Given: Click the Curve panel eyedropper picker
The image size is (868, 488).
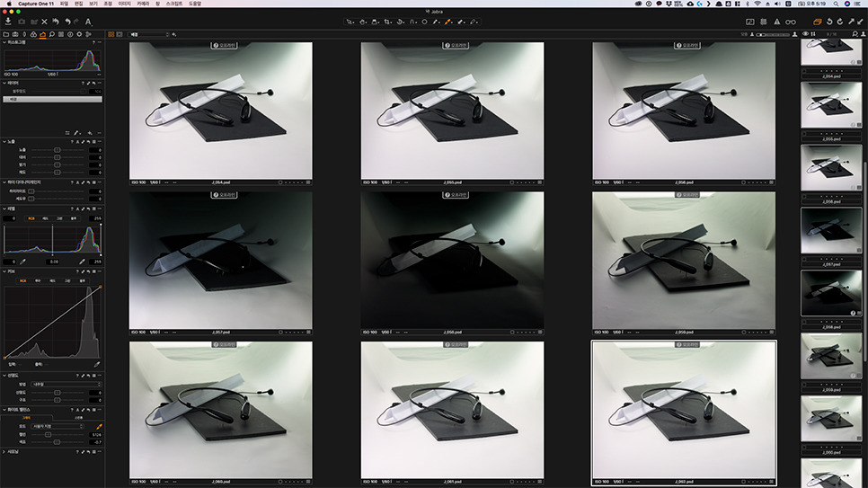Looking at the screenshot, I should 97,365.
